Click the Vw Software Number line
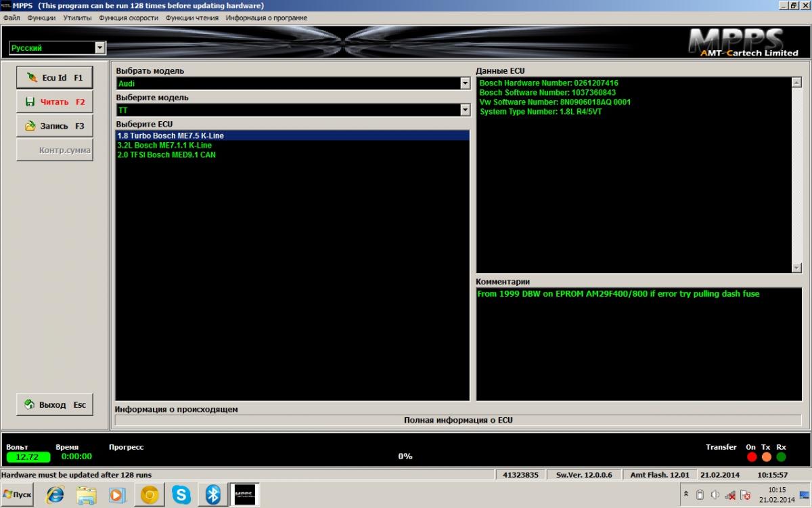The image size is (812, 508). pyautogui.click(x=555, y=102)
